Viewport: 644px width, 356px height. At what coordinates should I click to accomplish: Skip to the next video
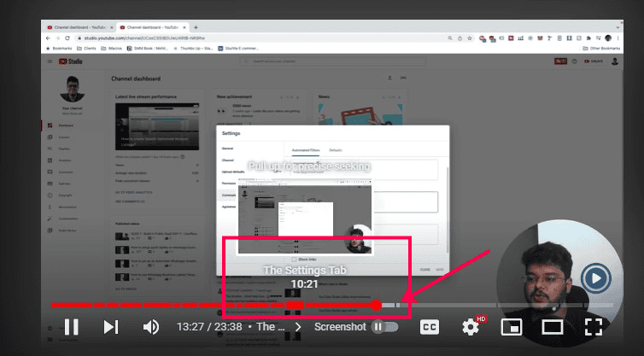click(x=110, y=327)
